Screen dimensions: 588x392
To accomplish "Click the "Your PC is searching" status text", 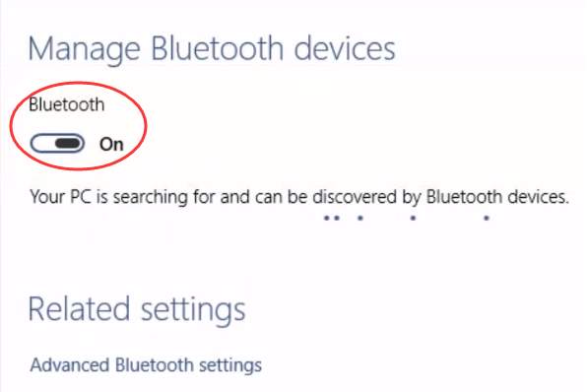I will pos(299,197).
